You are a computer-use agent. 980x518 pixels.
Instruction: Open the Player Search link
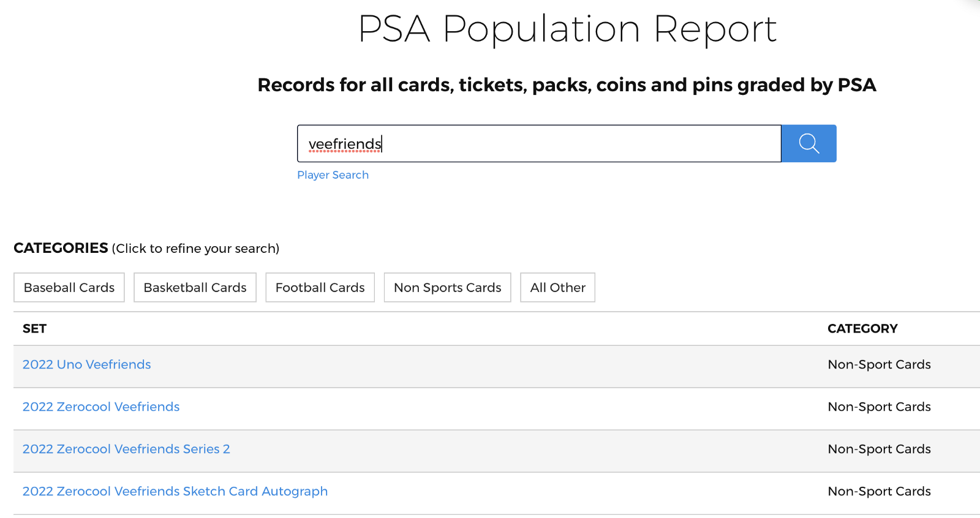pos(333,175)
